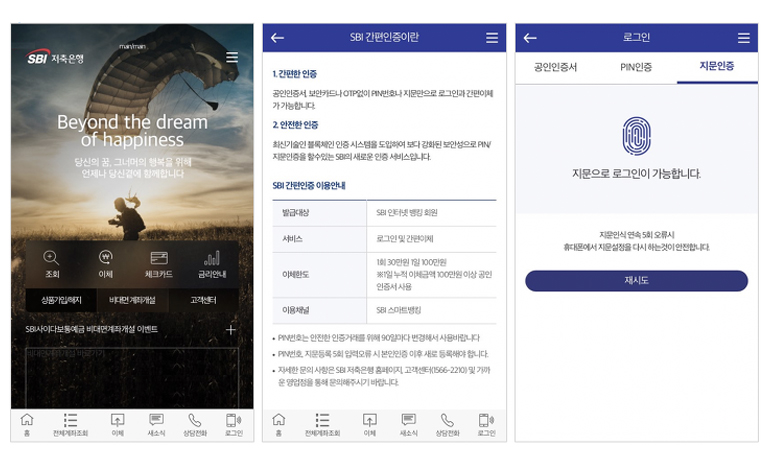Viewport: 770px width, 465px height.
Task: Open hamburger menu on SBI 간편인증이란 screen
Action: click(492, 38)
